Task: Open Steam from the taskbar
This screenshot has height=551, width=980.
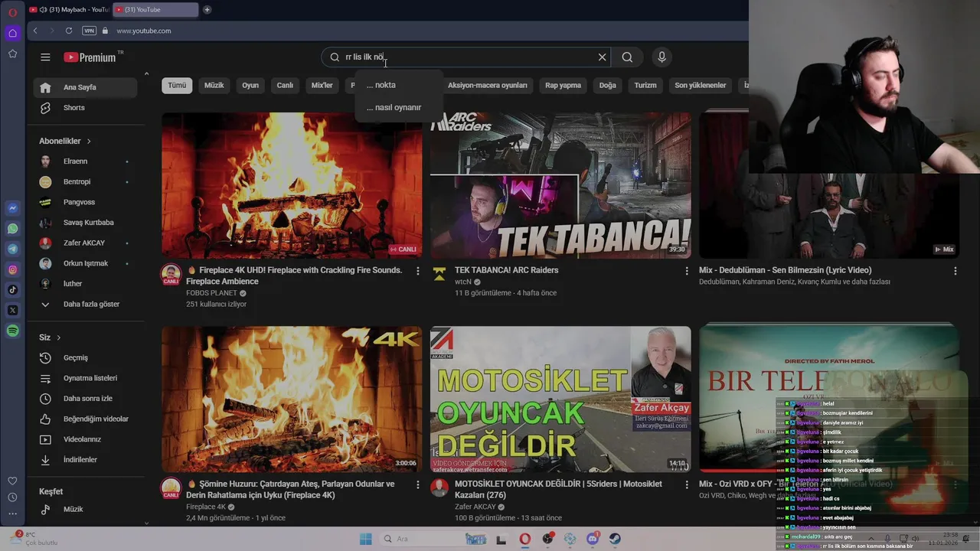Action: point(615,539)
